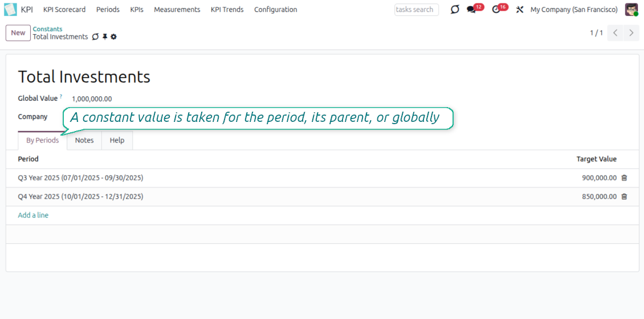
Task: Open the Configuration menu
Action: 275,10
